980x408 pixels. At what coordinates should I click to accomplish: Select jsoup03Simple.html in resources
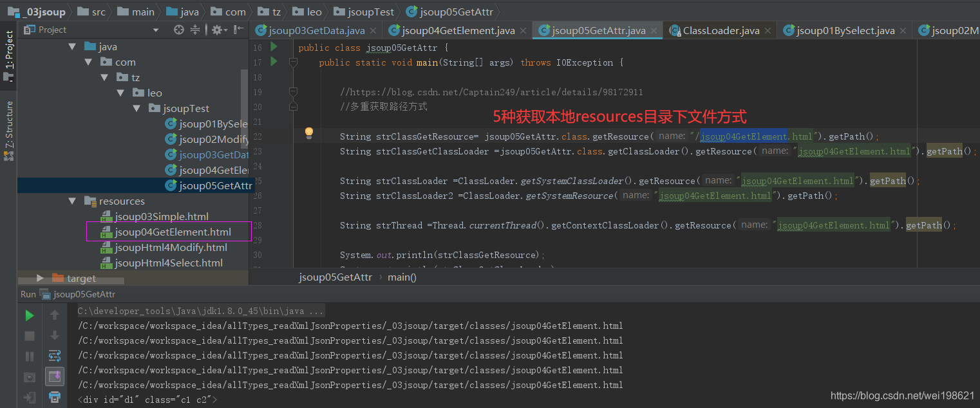point(155,216)
